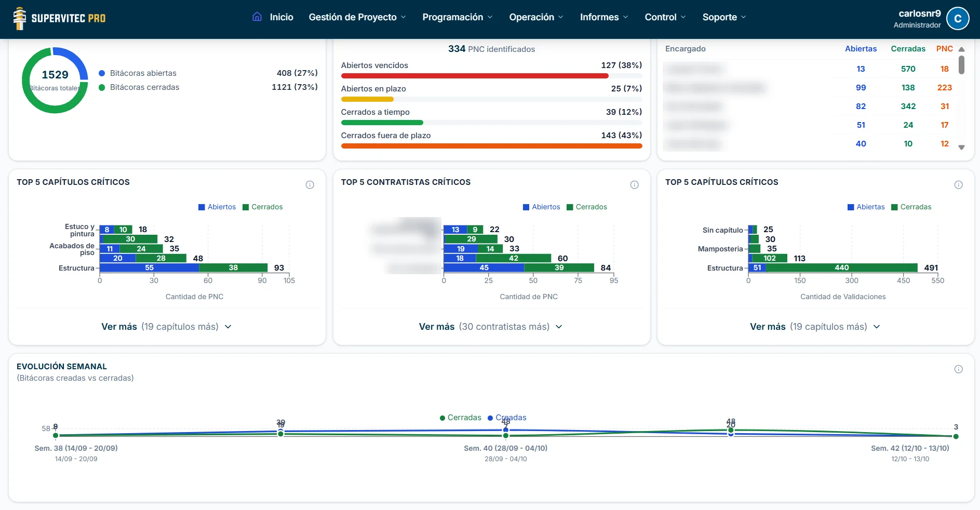Open info icon of right Top 5 Capítulos Críticos
The image size is (980, 510).
pos(958,185)
